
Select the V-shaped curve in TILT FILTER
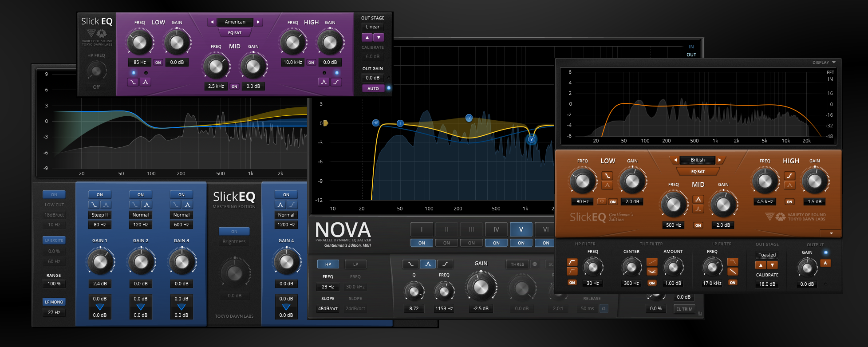click(x=652, y=271)
